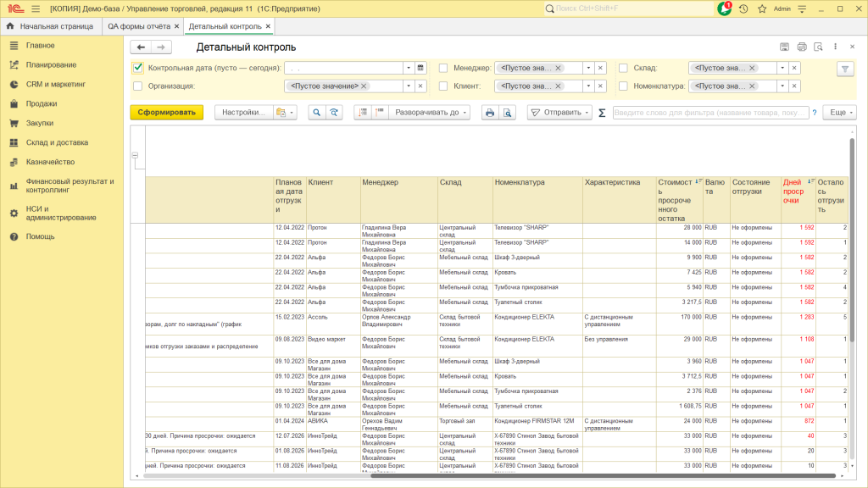Click the expand all groups icon
Screen dimensions: 868x488
pos(363,113)
